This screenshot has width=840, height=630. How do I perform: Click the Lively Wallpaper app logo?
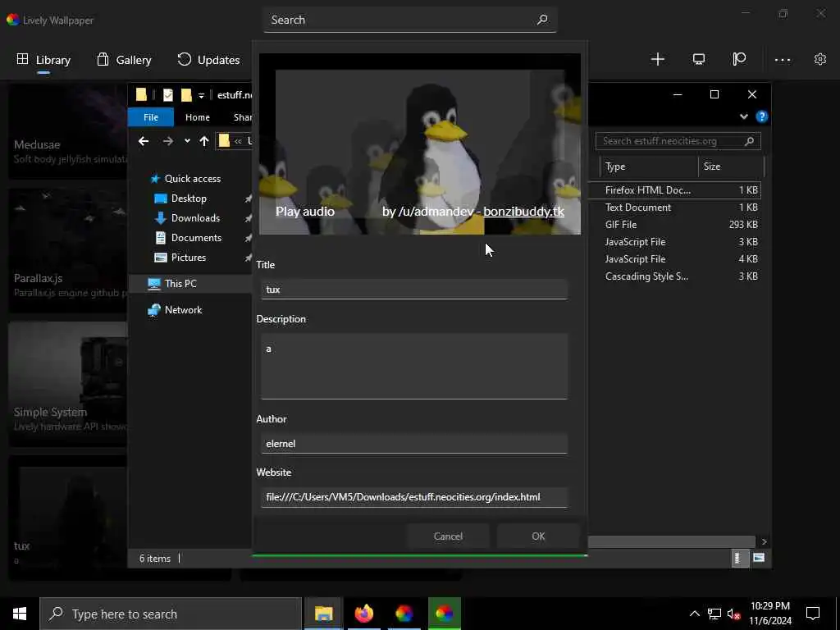coord(13,20)
